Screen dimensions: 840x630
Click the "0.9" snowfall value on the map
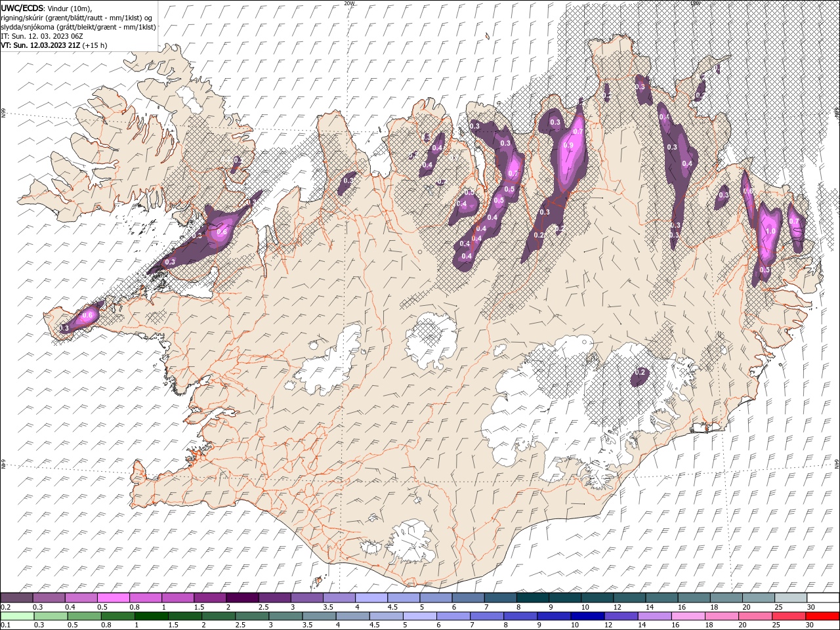(x=568, y=145)
